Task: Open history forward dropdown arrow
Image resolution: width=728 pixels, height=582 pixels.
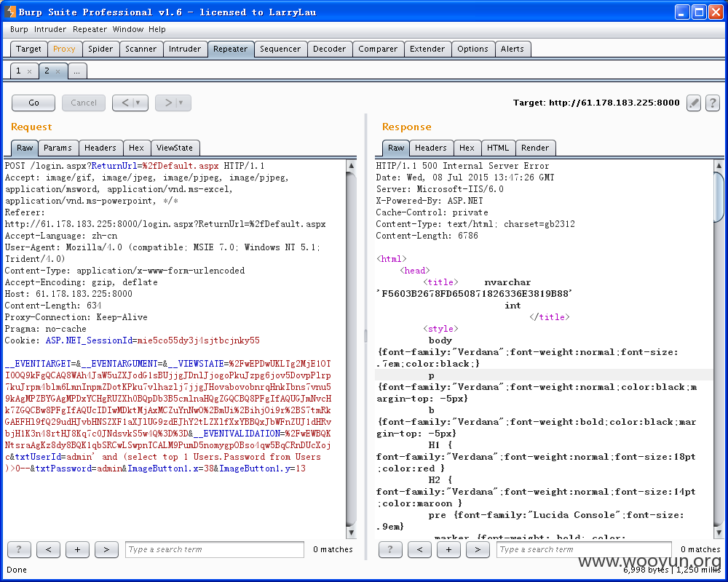Action: (x=181, y=103)
